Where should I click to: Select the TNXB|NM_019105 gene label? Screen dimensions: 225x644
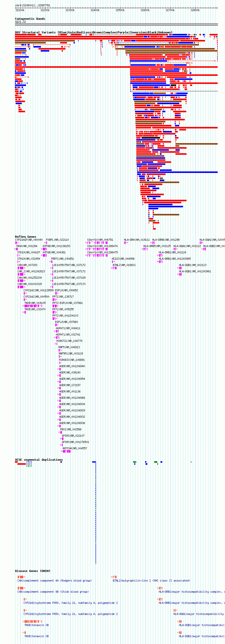click(x=35, y=303)
